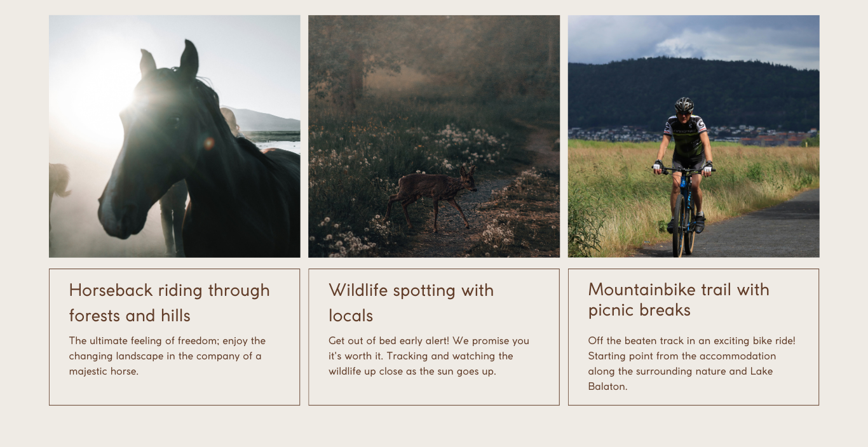Open the deer in forest photo
This screenshot has width=868, height=447.
click(434, 137)
